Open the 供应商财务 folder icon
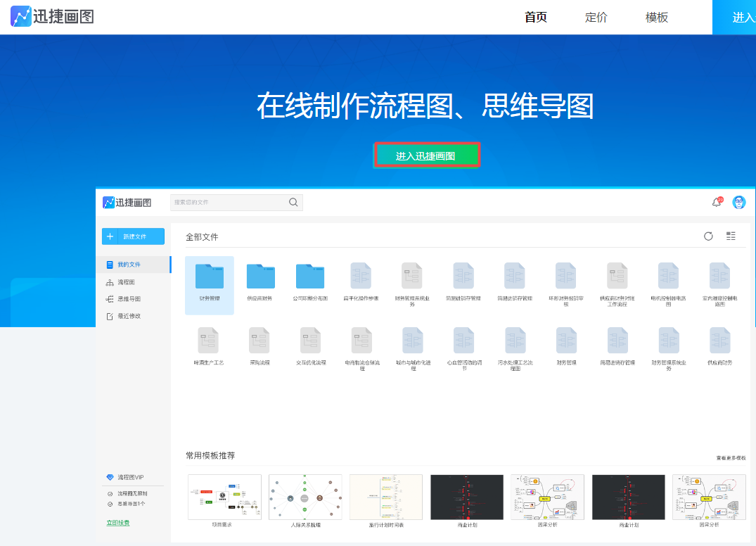 (260, 277)
